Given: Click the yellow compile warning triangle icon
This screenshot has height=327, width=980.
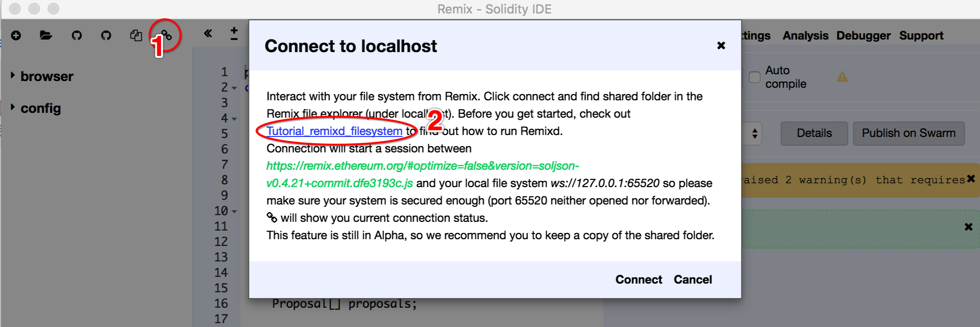Looking at the screenshot, I should 842,77.
